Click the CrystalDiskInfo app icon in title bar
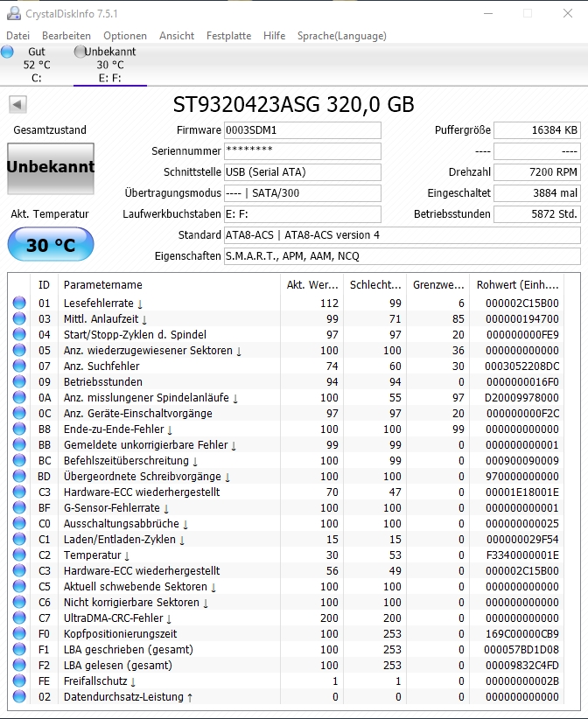Image resolution: width=588 pixels, height=719 pixels. [x=14, y=13]
